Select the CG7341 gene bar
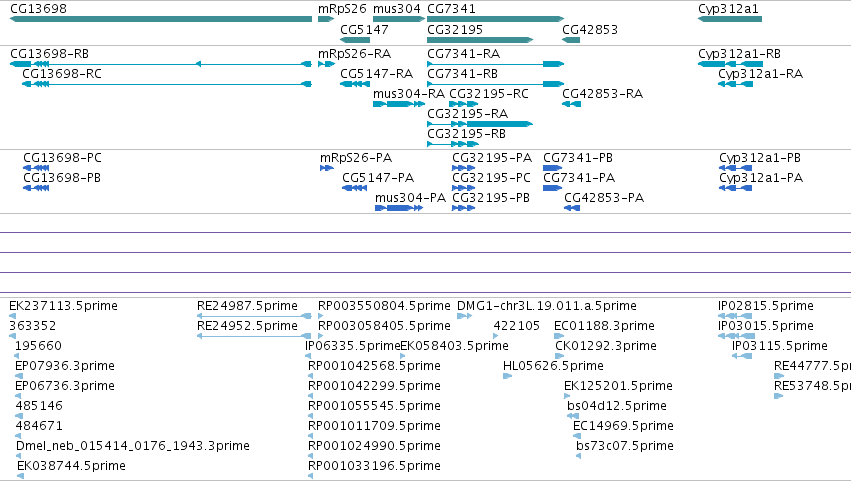Viewport: 851px width, 481px height. [496, 19]
